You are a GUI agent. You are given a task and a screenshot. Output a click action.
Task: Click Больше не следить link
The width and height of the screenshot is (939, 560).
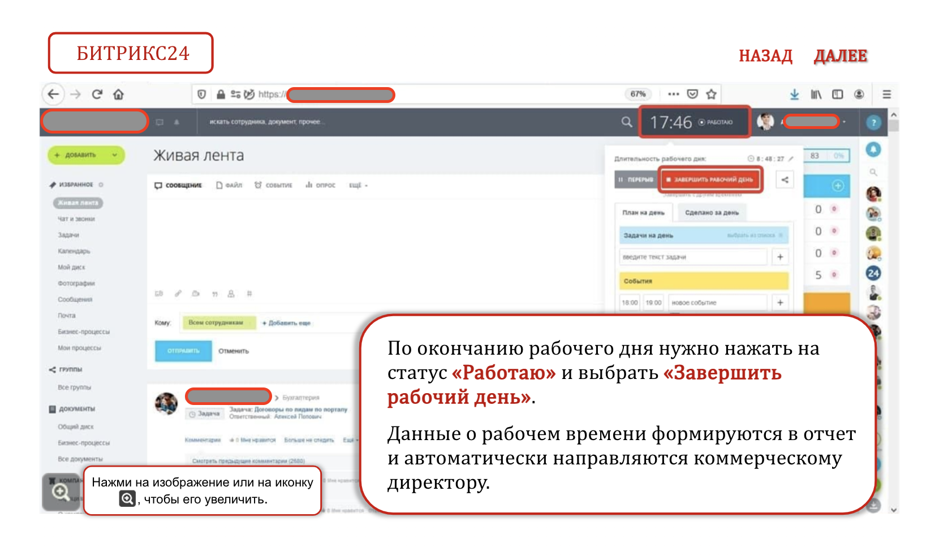coord(309,440)
